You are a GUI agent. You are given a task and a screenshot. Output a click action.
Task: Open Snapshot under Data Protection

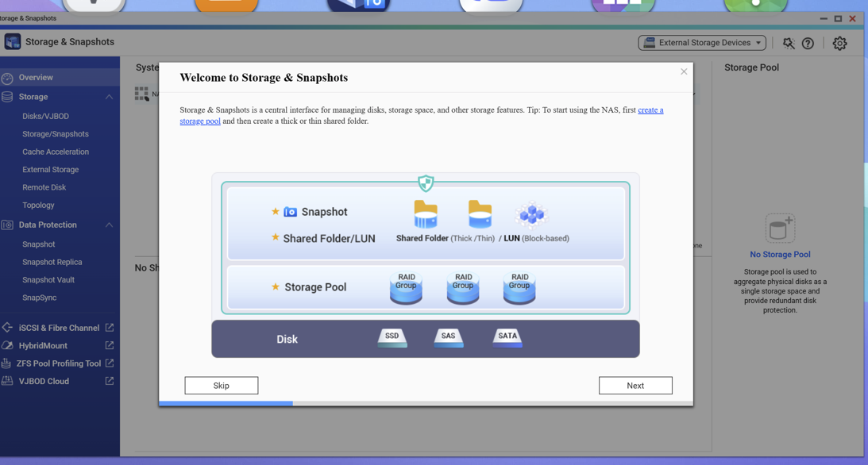tap(38, 244)
